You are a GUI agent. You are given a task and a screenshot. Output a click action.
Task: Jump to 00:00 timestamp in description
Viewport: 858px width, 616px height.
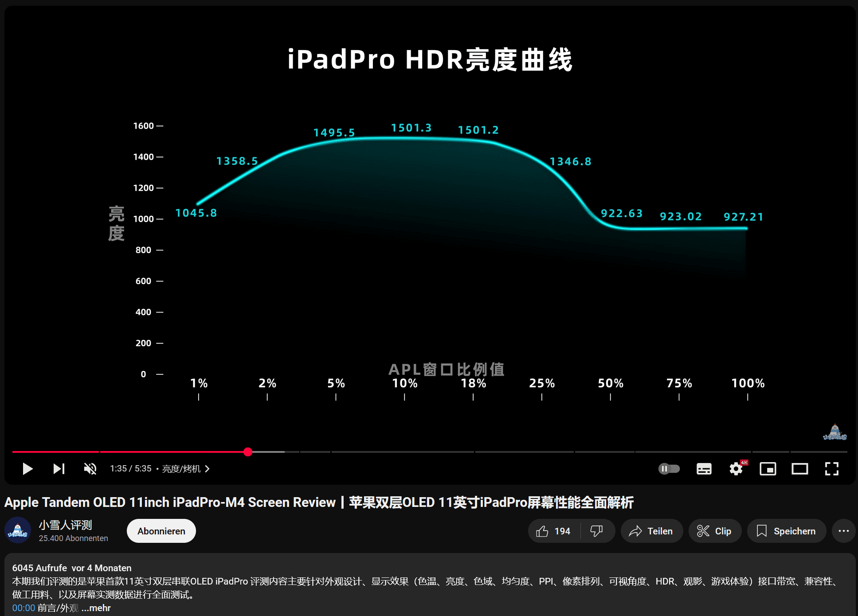pos(24,608)
